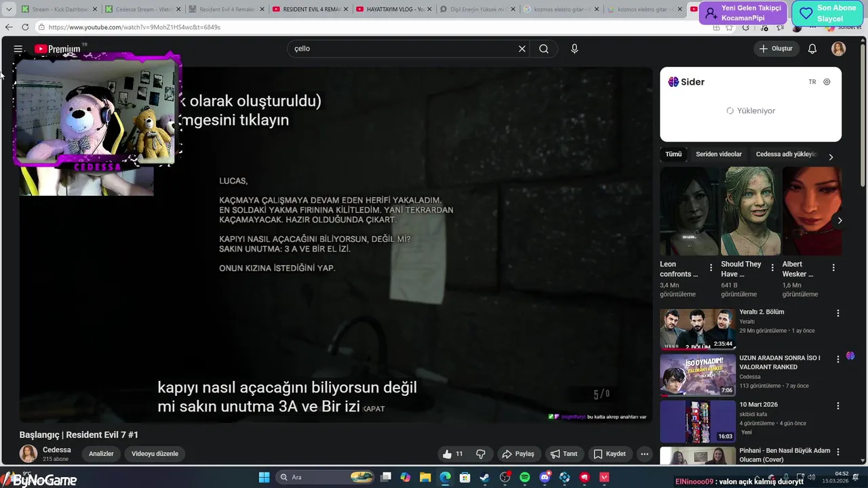Screen dimensions: 868x488
Task: Share the video with Paylaş
Action: pyautogui.click(x=517, y=454)
